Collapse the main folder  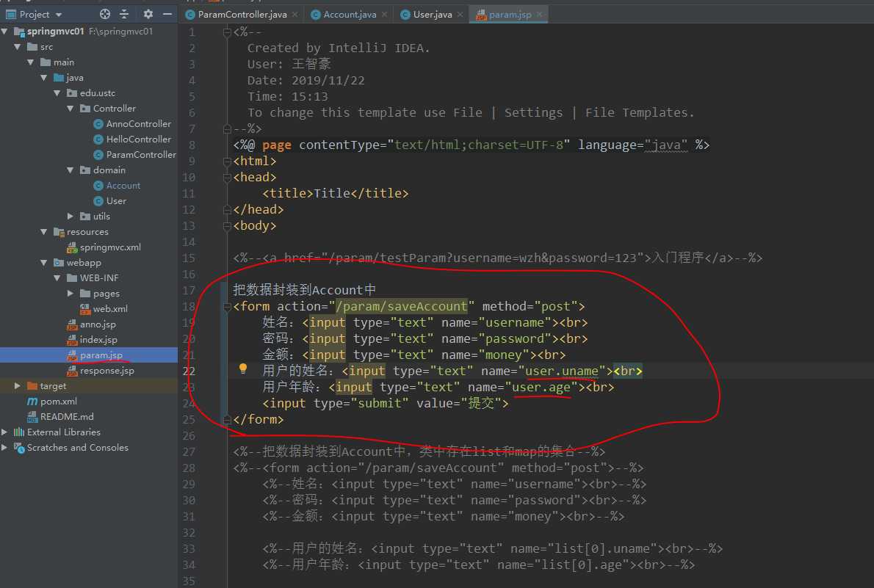point(31,62)
